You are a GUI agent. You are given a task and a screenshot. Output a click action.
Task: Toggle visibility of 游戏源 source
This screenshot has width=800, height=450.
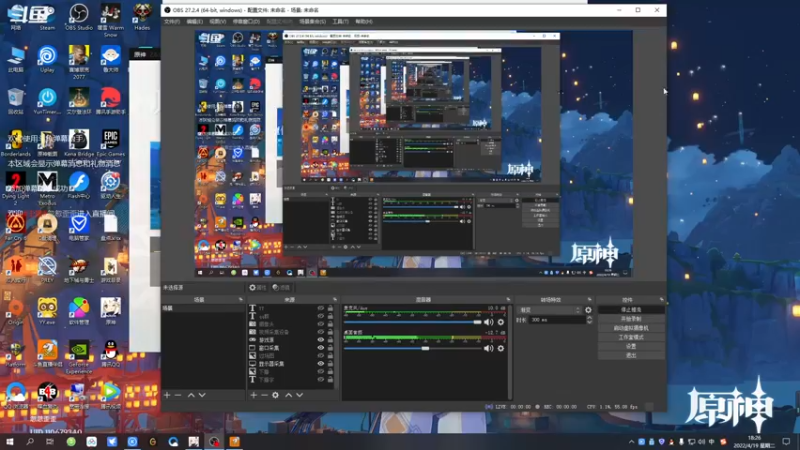pyautogui.click(x=320, y=340)
